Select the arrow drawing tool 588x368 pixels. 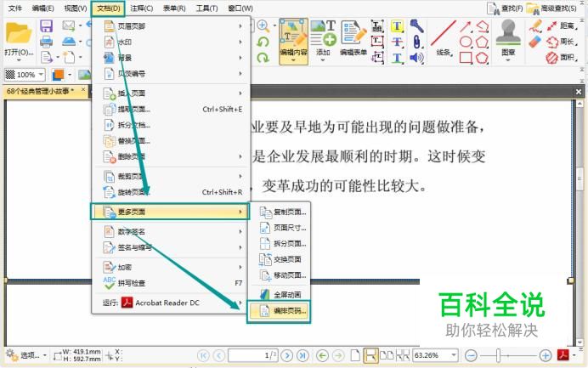(466, 26)
